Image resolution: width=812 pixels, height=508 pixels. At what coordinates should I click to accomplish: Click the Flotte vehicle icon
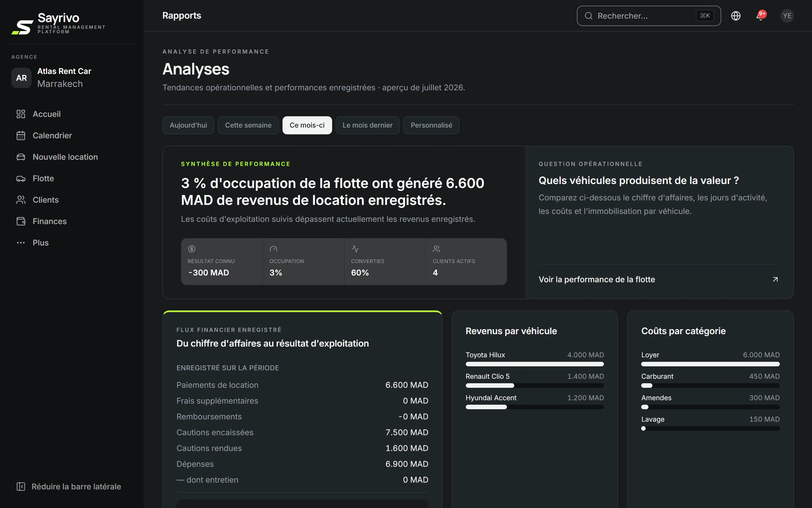point(21,178)
